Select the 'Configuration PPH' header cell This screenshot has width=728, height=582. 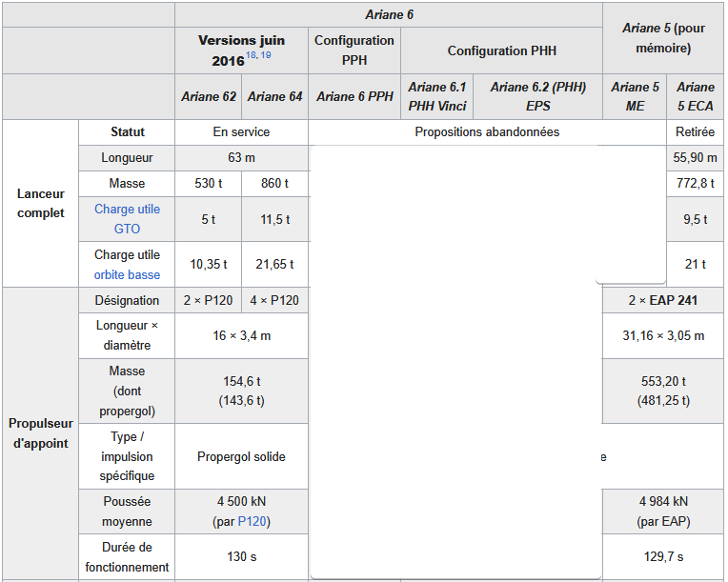pyautogui.click(x=354, y=50)
